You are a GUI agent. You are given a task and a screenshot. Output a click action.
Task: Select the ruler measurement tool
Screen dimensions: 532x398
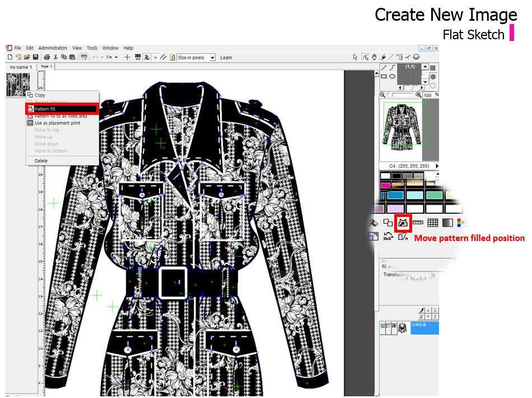coord(418,223)
